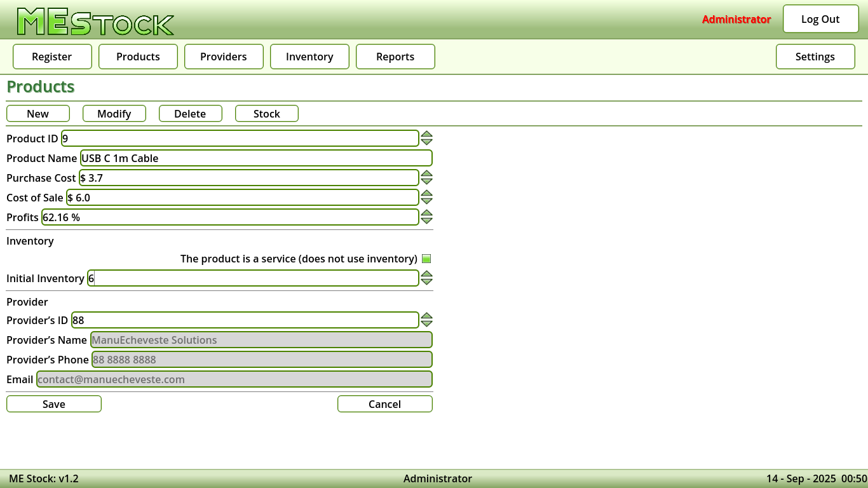Toggle the product is a service checkbox

(426, 259)
